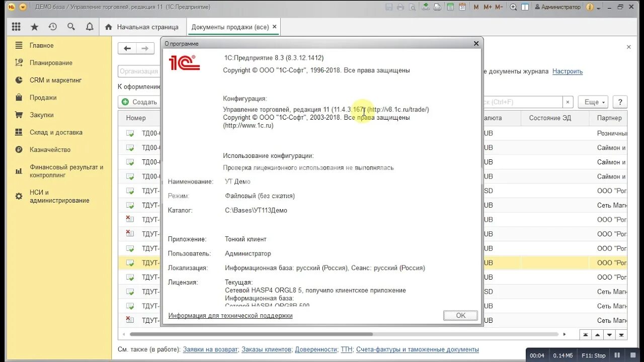Click the go-to-link icon in the title toolbar

(x=437, y=7)
